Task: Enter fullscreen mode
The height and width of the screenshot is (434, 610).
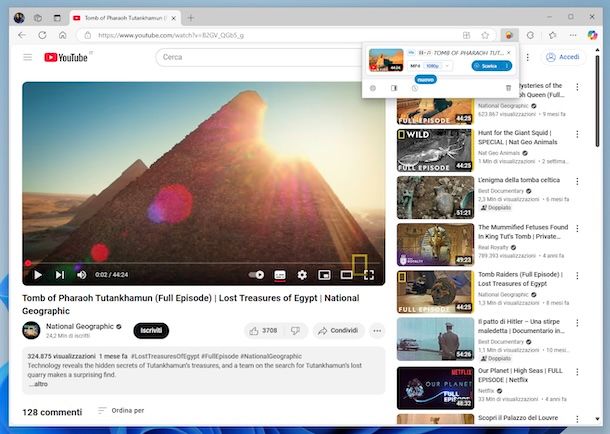Action: click(369, 275)
